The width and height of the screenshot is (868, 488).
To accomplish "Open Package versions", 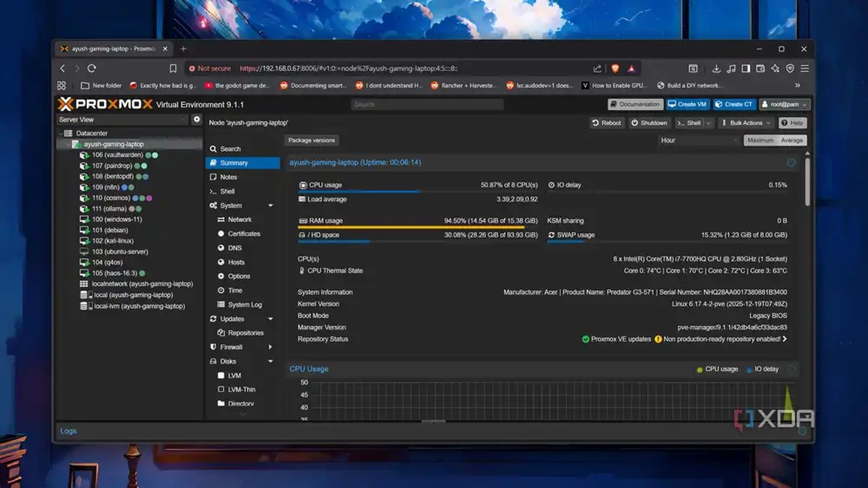I will click(x=311, y=140).
